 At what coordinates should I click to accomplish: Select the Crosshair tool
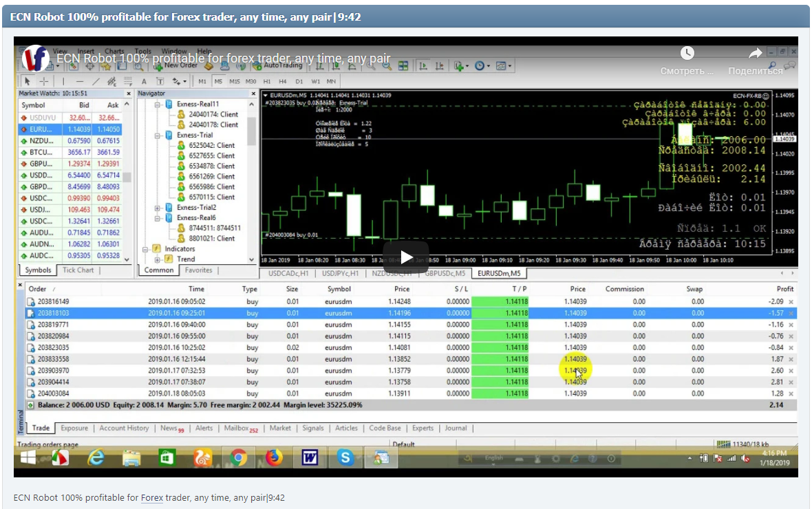[43, 81]
